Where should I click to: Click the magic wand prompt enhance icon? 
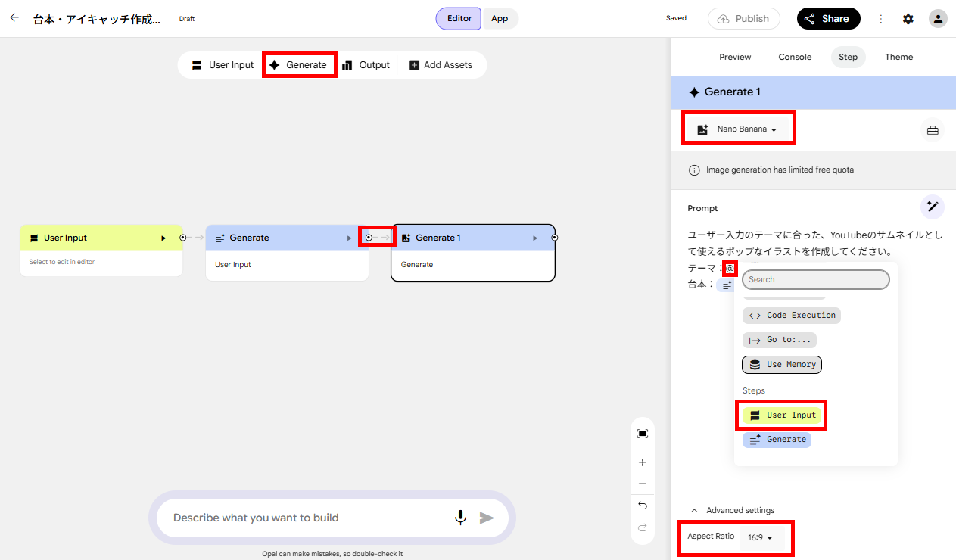pyautogui.click(x=932, y=206)
